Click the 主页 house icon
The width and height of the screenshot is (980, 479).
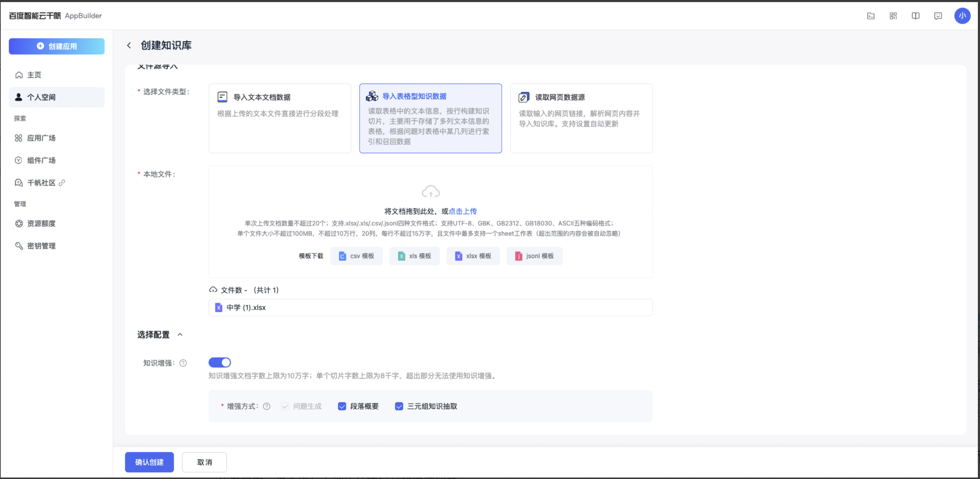tap(19, 75)
